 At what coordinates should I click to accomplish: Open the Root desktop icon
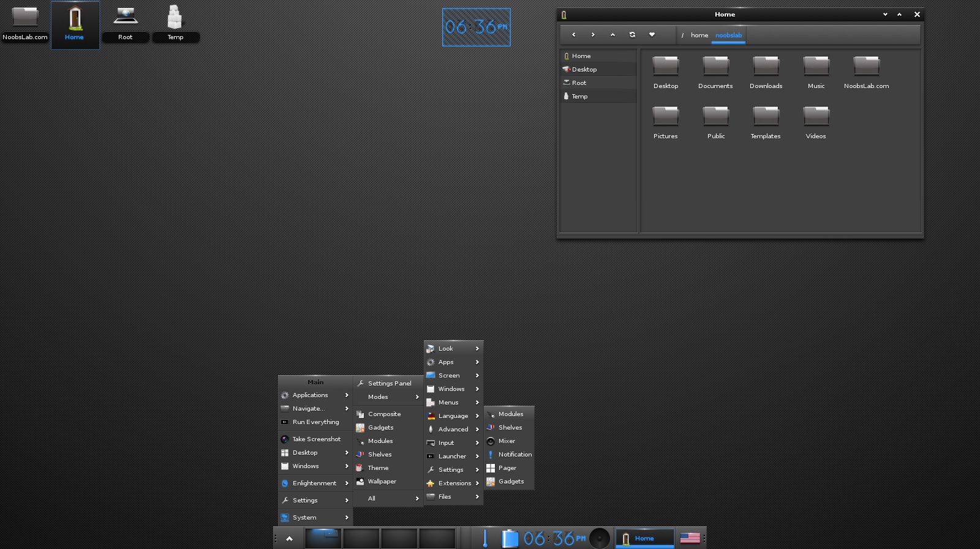click(x=125, y=23)
